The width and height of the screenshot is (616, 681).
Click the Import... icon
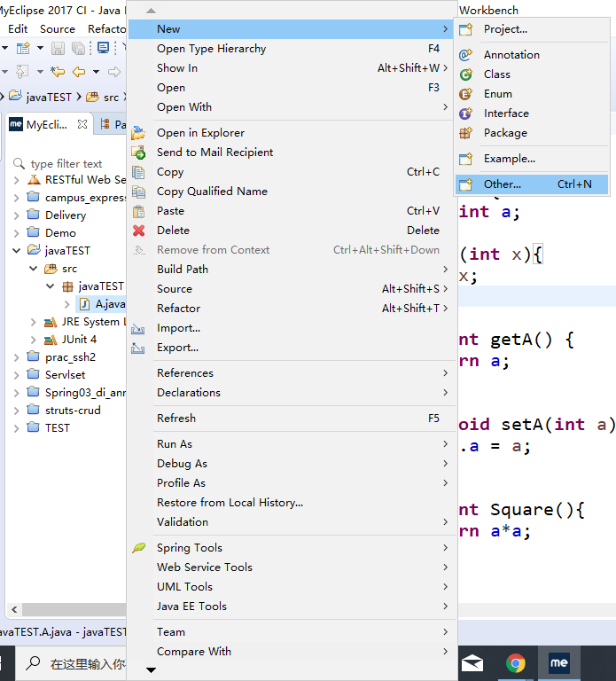pos(137,329)
